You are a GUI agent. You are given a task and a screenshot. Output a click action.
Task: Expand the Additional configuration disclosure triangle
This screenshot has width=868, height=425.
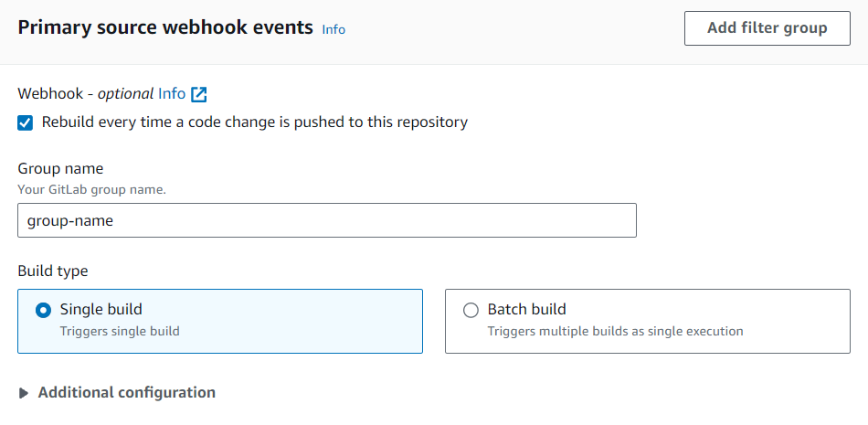(x=24, y=393)
